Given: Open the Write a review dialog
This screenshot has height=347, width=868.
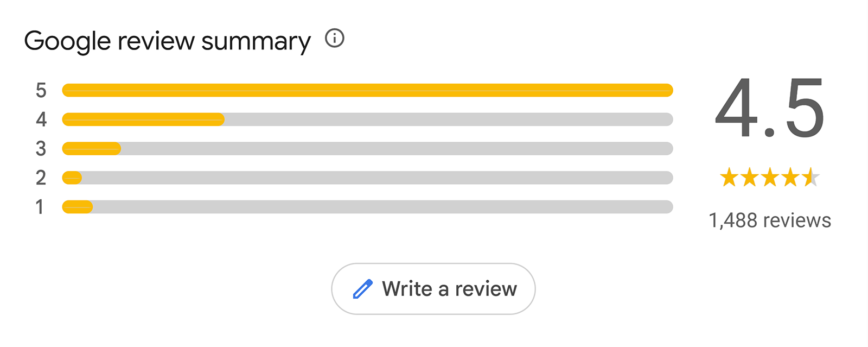Looking at the screenshot, I should pyautogui.click(x=433, y=288).
